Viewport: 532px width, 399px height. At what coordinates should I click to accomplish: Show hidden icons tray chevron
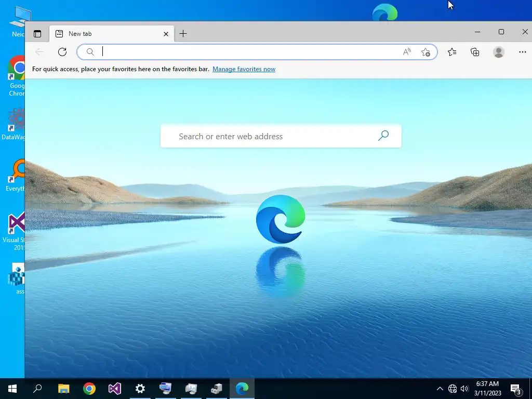[440, 389]
